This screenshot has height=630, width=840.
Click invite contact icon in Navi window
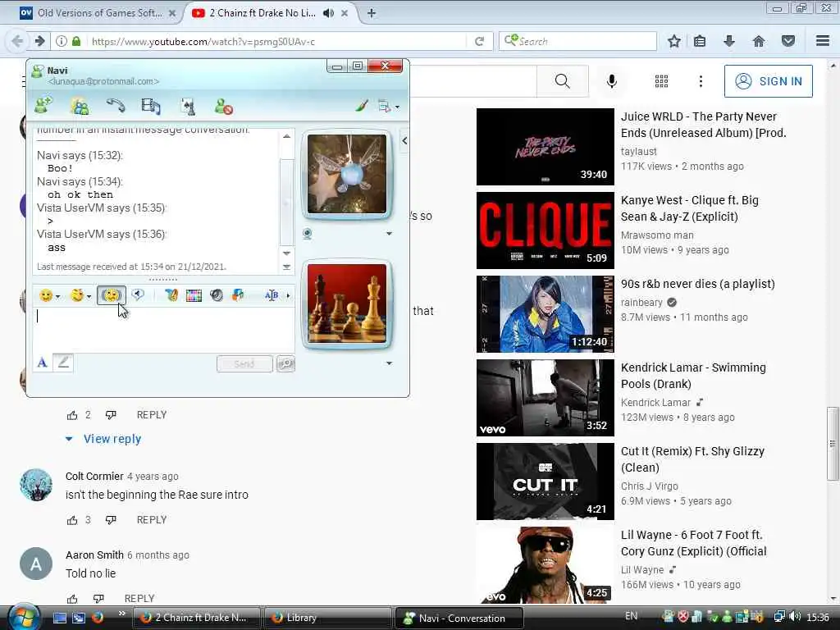(43, 106)
